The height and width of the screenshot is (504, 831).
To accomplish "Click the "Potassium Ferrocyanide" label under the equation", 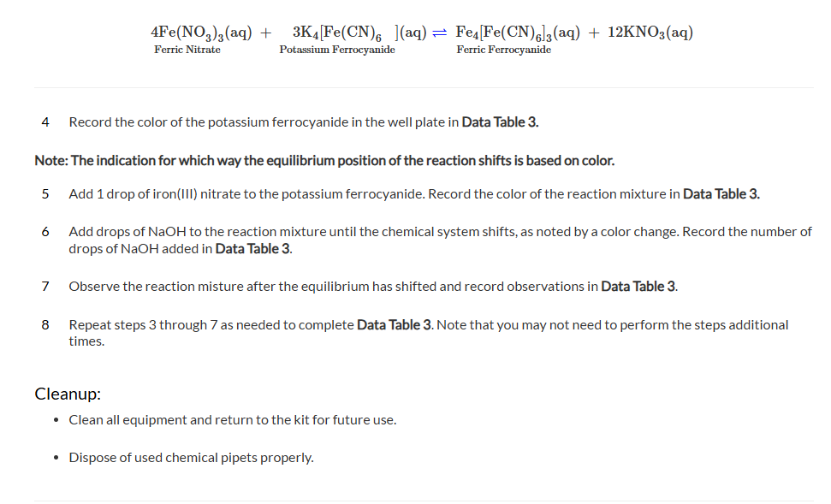I will 337,50.
